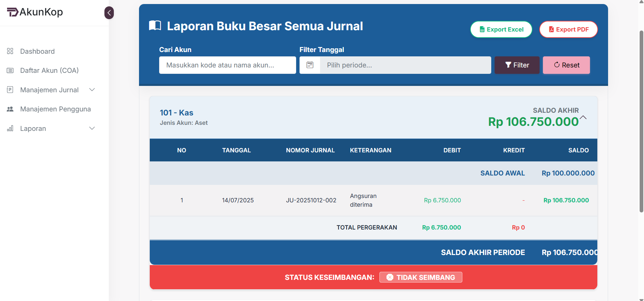Click the Reset button
This screenshot has width=644, height=301.
click(566, 65)
